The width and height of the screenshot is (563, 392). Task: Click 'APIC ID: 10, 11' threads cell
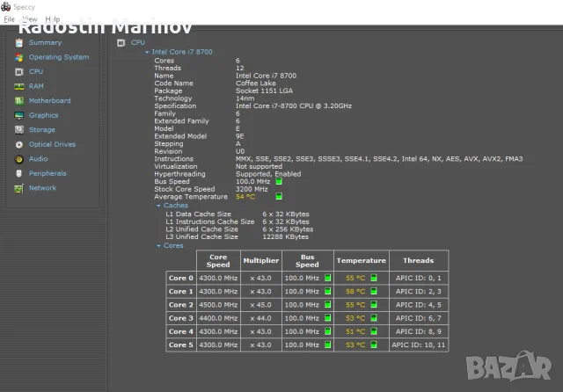coord(419,345)
